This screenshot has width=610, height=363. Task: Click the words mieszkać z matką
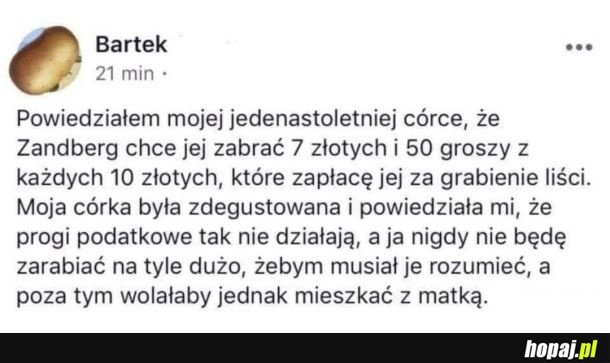391,296
